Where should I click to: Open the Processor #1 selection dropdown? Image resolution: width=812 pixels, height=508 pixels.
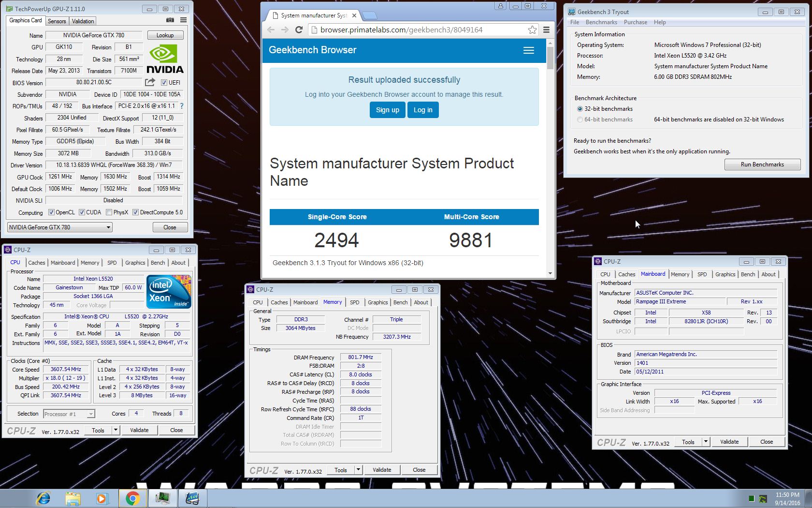click(x=69, y=414)
